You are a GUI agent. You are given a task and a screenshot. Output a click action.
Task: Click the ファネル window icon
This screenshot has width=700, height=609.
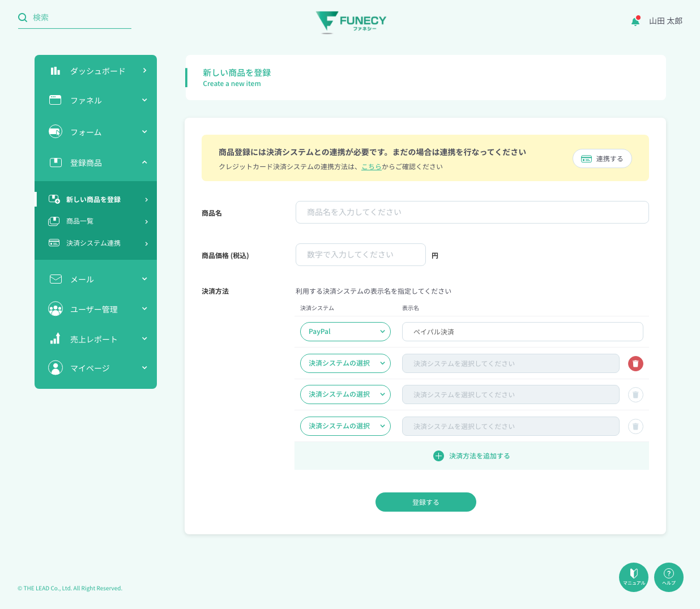(55, 100)
